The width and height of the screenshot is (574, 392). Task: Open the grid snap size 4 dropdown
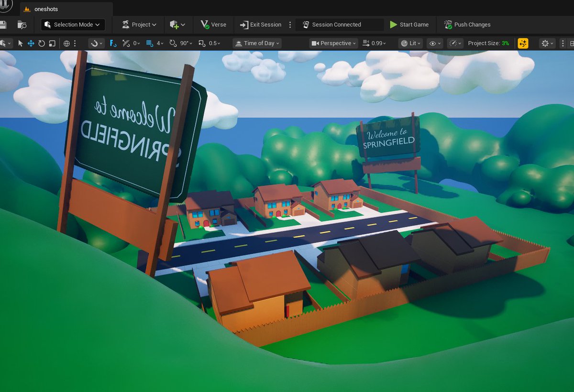click(x=160, y=43)
